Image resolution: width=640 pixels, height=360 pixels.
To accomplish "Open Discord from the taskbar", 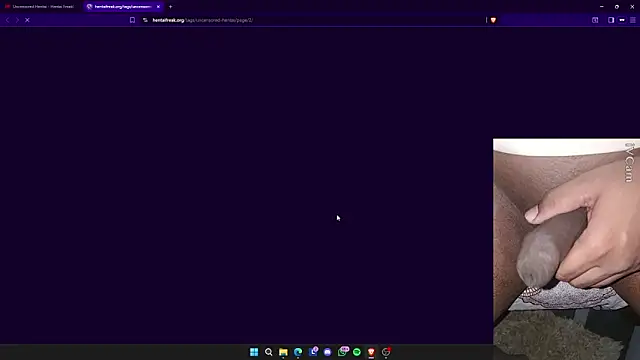I will tap(327, 352).
